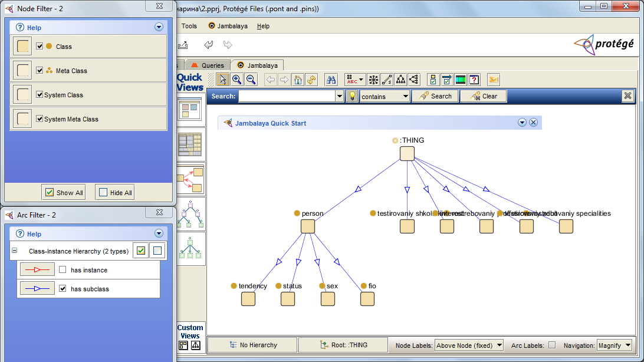Open the Class node color swatch
The image size is (644, 362).
tap(22, 46)
